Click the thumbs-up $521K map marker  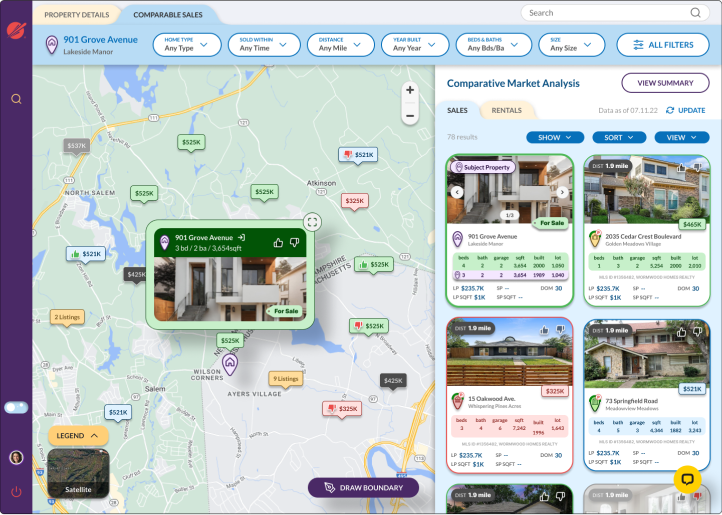point(86,254)
